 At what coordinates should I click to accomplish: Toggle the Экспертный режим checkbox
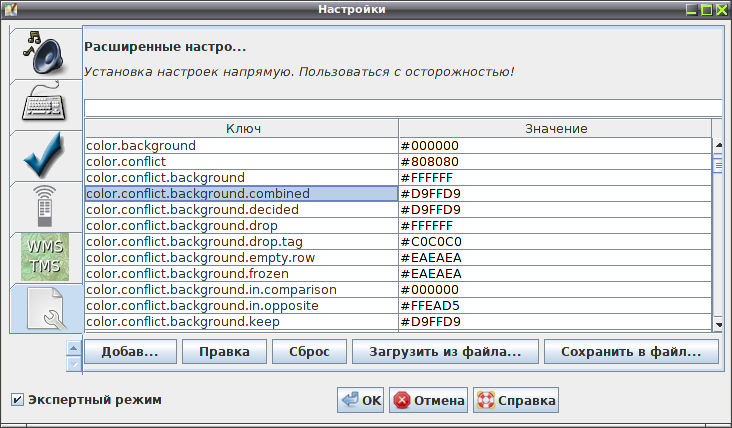click(17, 400)
